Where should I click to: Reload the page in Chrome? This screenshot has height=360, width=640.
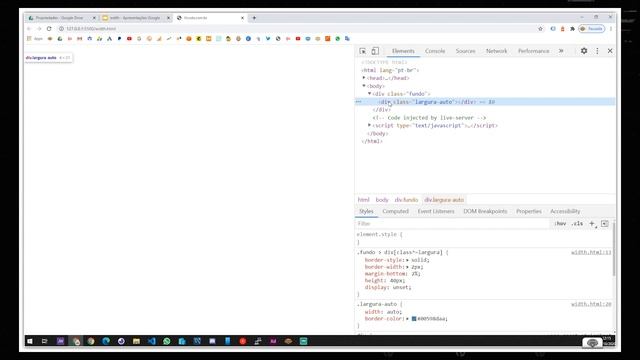click(49, 29)
